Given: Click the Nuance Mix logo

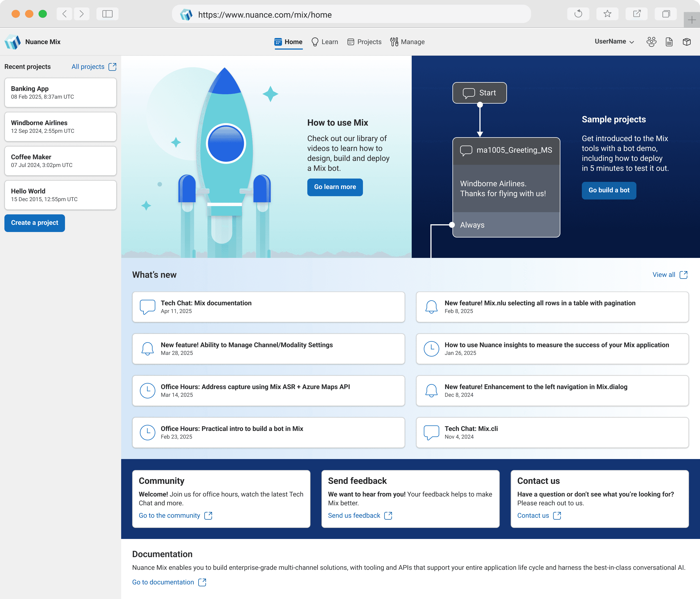Looking at the screenshot, I should click(x=13, y=42).
